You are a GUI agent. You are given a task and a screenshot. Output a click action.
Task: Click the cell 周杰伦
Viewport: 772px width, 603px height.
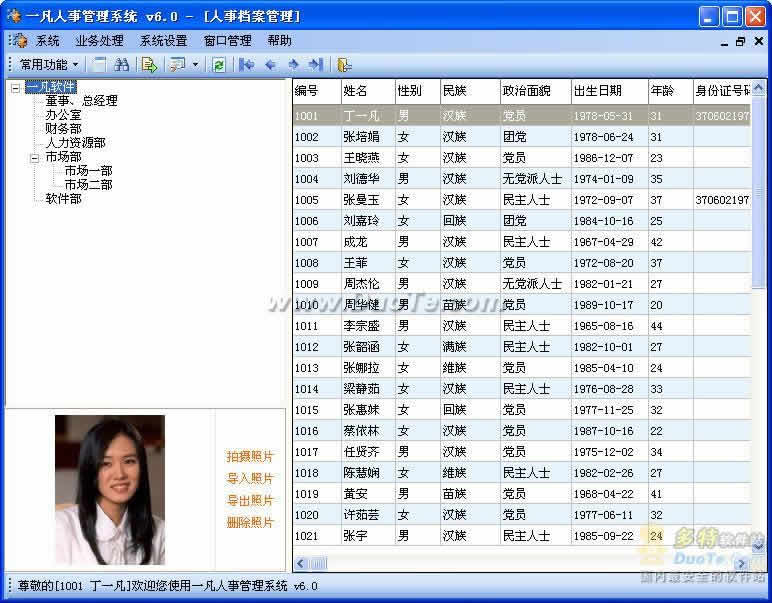click(368, 284)
